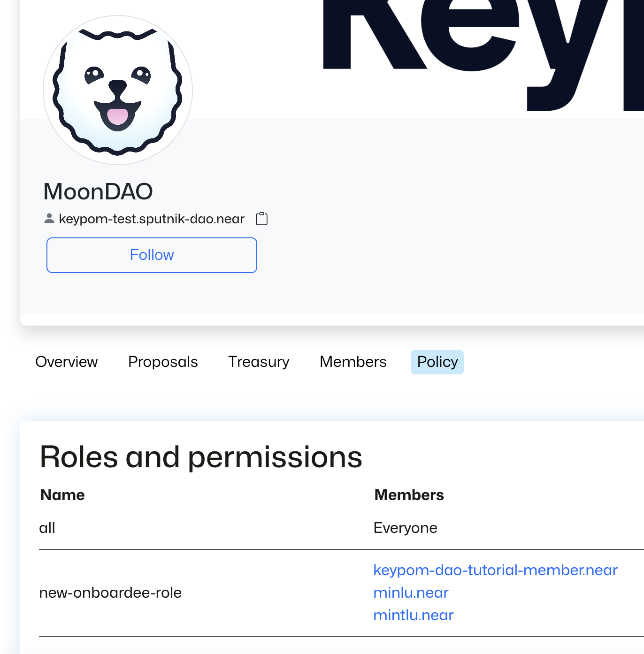Screen dimensions: 644x654
Task: Click the person icon beside the account name
Action: pos(49,219)
